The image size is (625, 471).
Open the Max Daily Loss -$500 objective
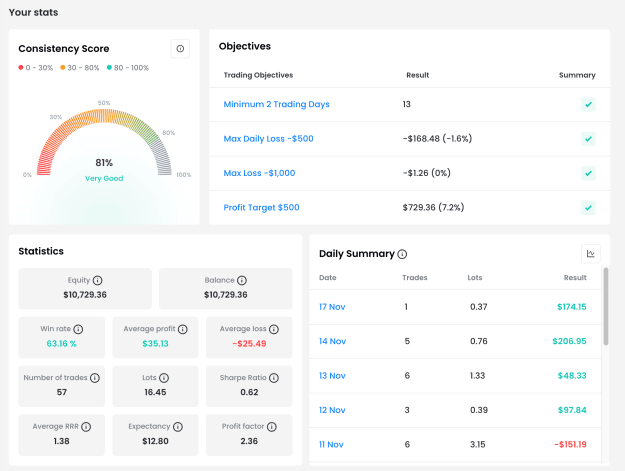point(268,139)
